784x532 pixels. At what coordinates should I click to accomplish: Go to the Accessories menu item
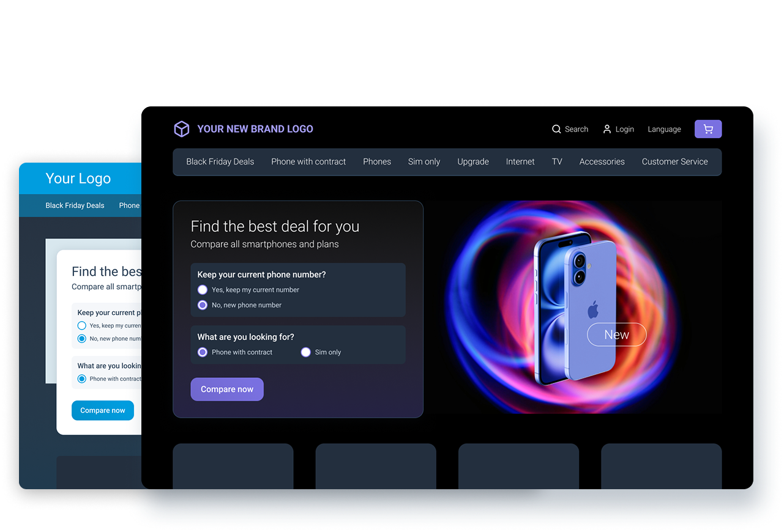click(x=602, y=162)
